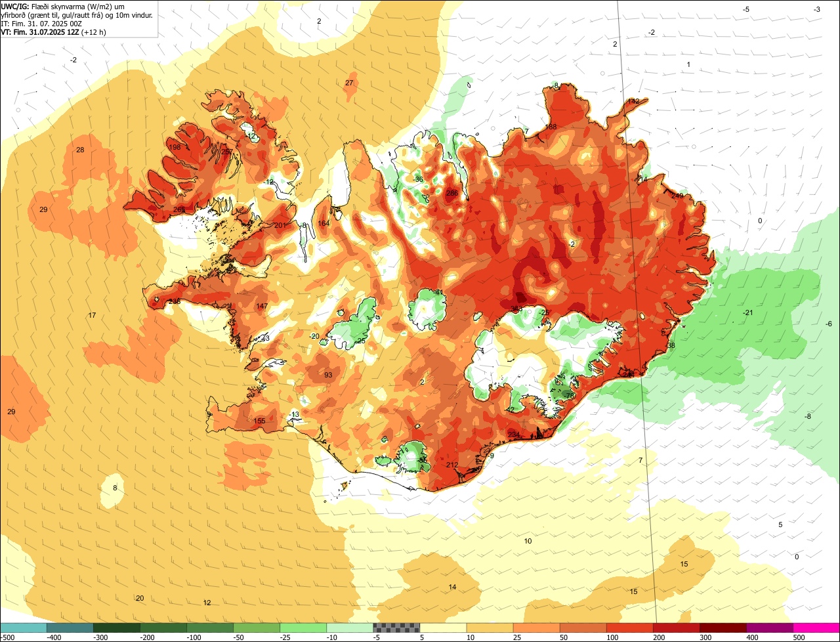Screen dimensions: 840x642
Task: Click the map value "93"
Action: pyautogui.click(x=328, y=375)
